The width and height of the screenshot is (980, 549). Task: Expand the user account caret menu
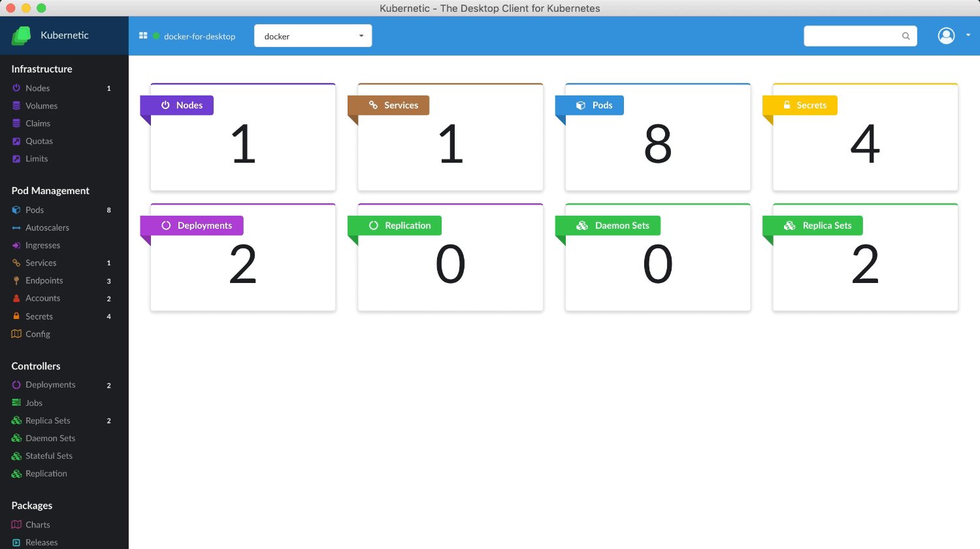[968, 36]
